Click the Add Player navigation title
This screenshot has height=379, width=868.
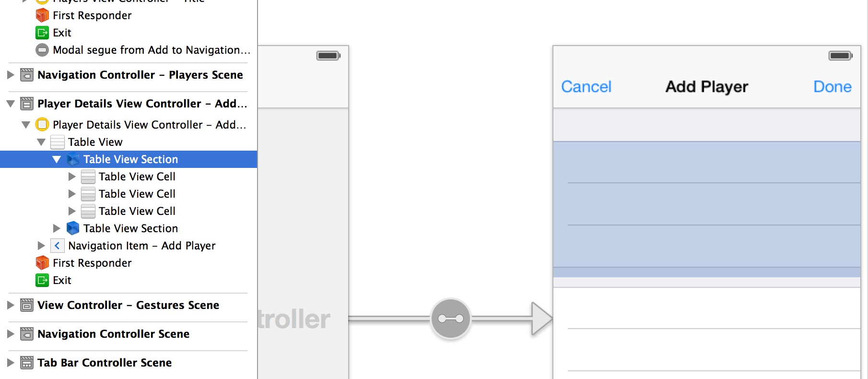pyautogui.click(x=706, y=86)
